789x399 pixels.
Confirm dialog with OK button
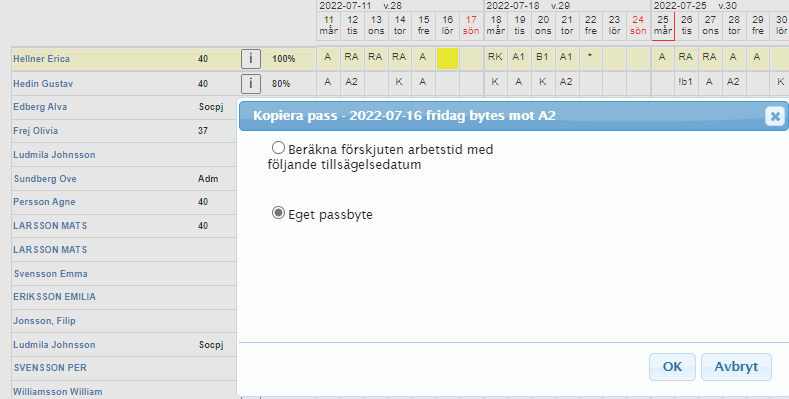click(672, 367)
